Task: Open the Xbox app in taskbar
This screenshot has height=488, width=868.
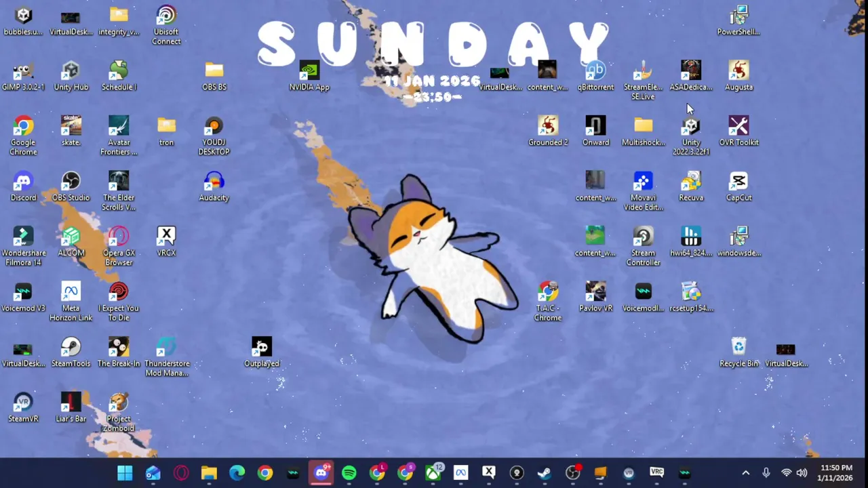Action: coord(433,472)
